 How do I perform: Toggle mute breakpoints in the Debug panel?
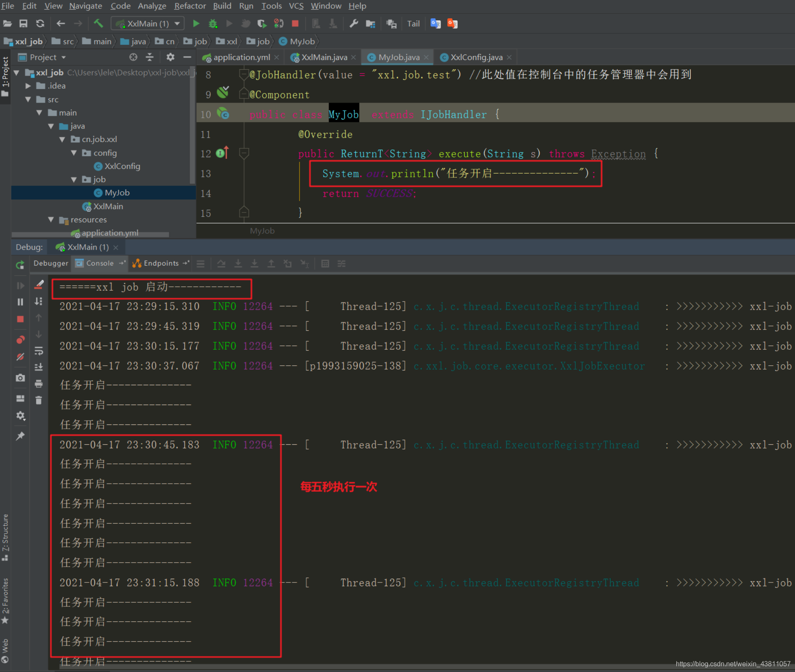20,357
